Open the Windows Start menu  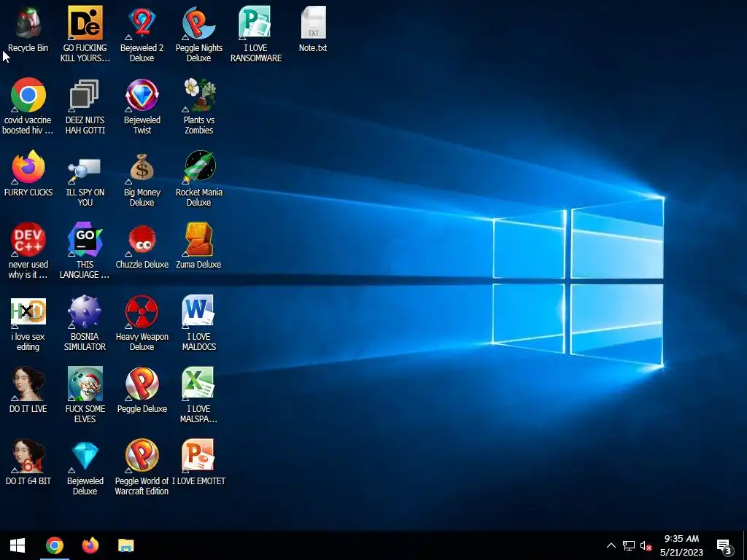pos(18,545)
